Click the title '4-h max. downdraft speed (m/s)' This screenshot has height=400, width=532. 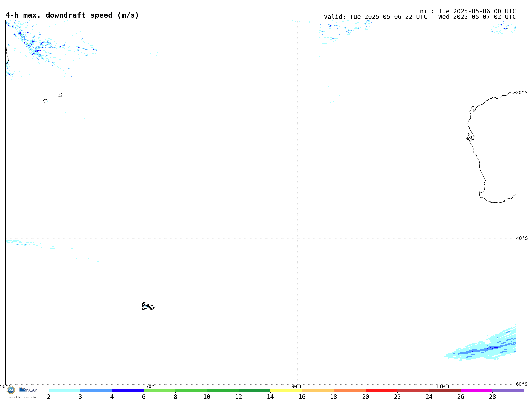[72, 15]
